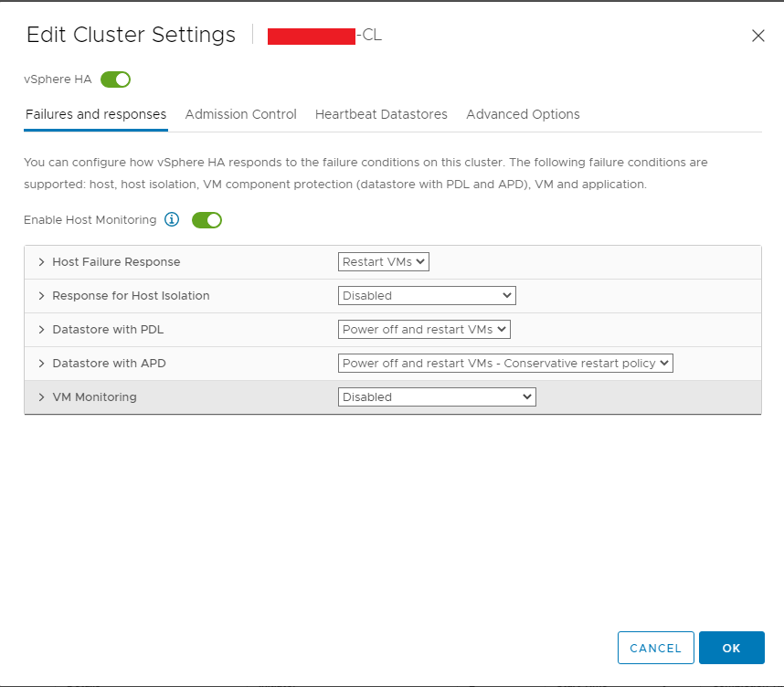Click the Response for Host Isolation label
Screen dimensions: 784x687
tap(131, 296)
